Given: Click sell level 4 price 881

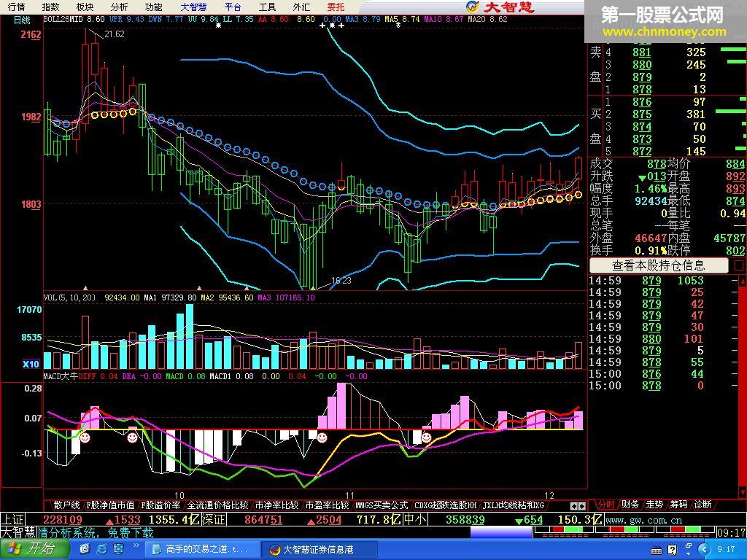Looking at the screenshot, I should coord(642,52).
